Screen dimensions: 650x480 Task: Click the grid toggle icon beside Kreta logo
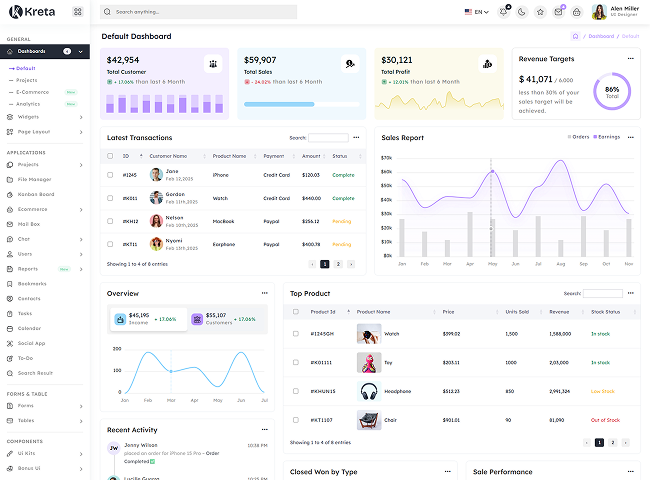point(78,12)
